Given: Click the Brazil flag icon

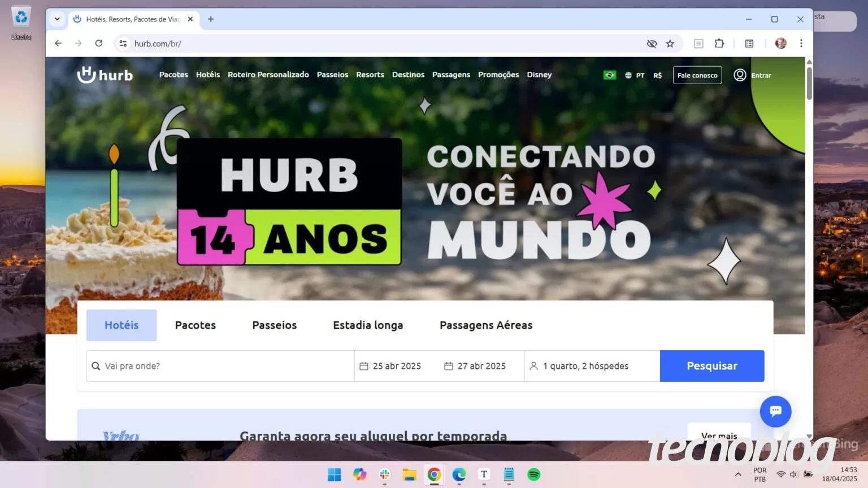Looking at the screenshot, I should [610, 75].
